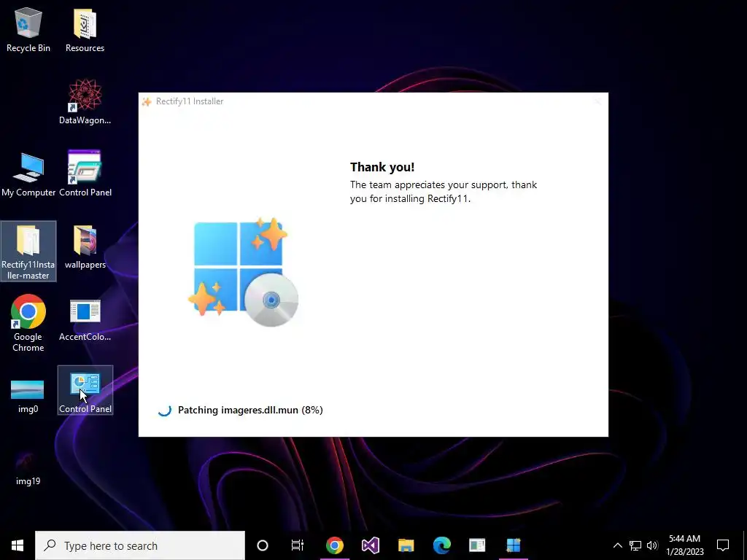Select the img0 image file

(x=28, y=395)
